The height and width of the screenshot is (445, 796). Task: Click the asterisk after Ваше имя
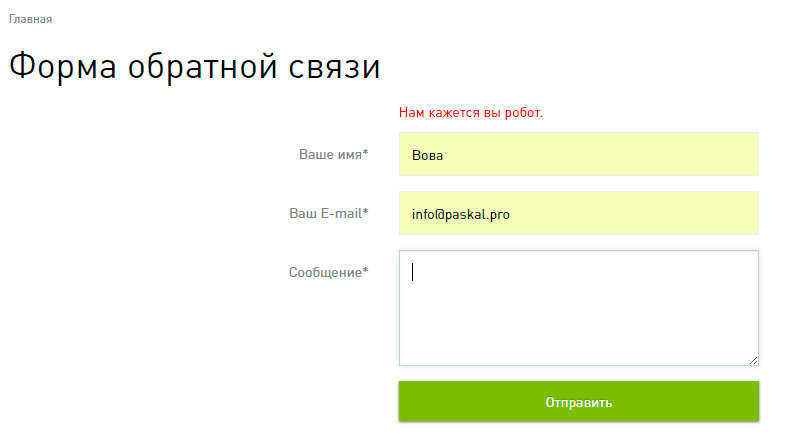coord(365,154)
